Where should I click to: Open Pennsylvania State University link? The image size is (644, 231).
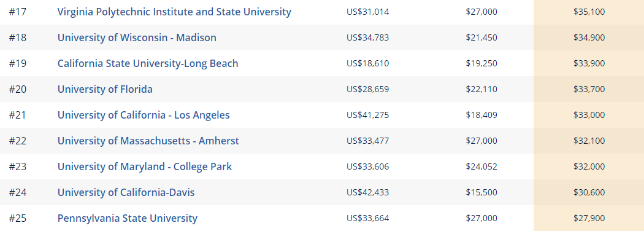(x=128, y=218)
